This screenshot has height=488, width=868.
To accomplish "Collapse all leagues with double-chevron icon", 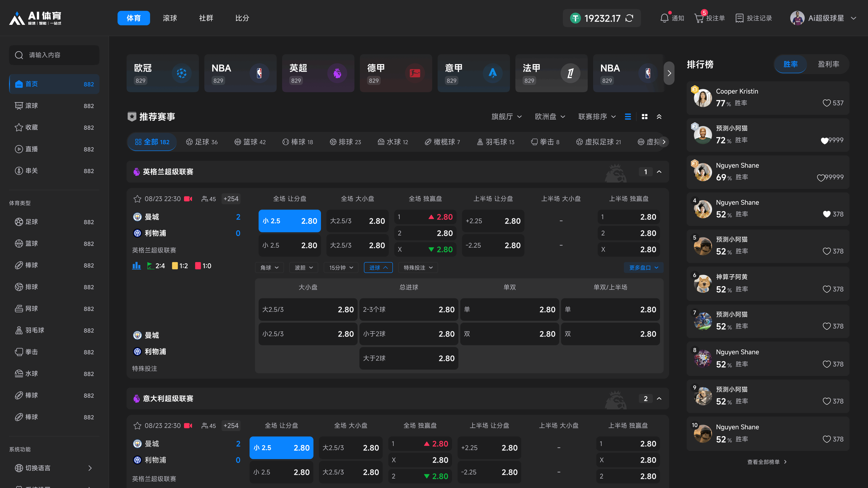I will pyautogui.click(x=659, y=117).
